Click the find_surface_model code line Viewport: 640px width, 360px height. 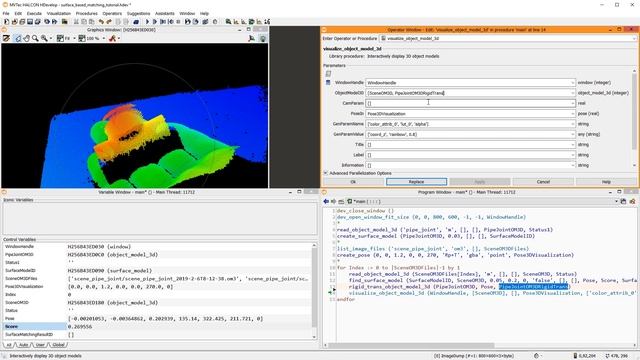[493, 280]
